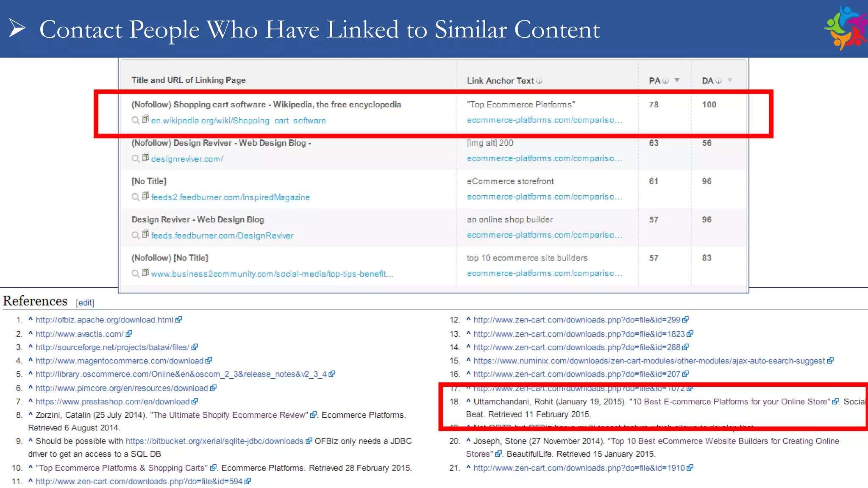The image size is (868, 488).
Task: Open zen-cart download link with id=594
Action: (x=139, y=482)
